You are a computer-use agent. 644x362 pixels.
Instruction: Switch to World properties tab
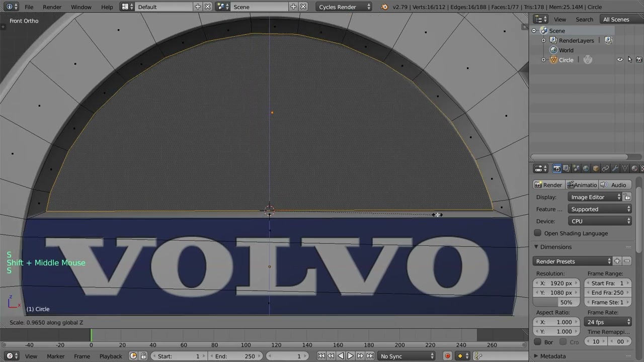586,168
